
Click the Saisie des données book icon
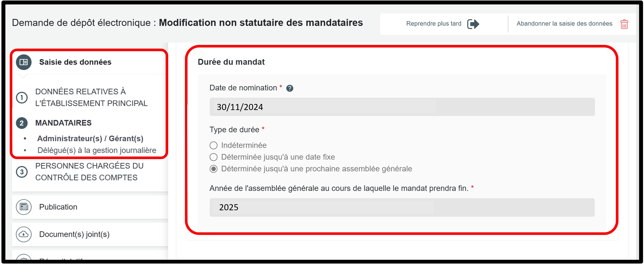click(23, 62)
